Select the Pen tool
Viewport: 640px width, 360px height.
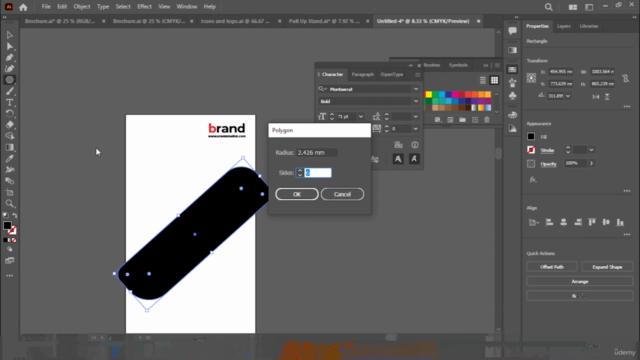[x=9, y=58]
